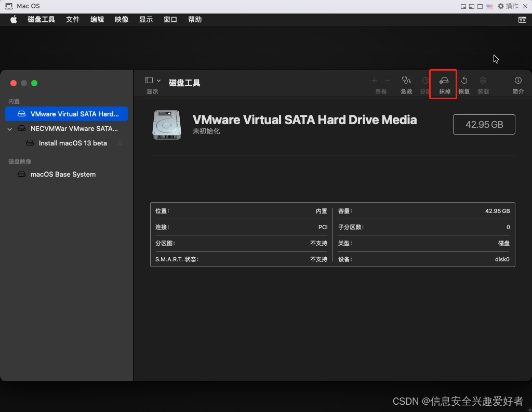Select Install macOS 13 beta volume

[x=66, y=143]
